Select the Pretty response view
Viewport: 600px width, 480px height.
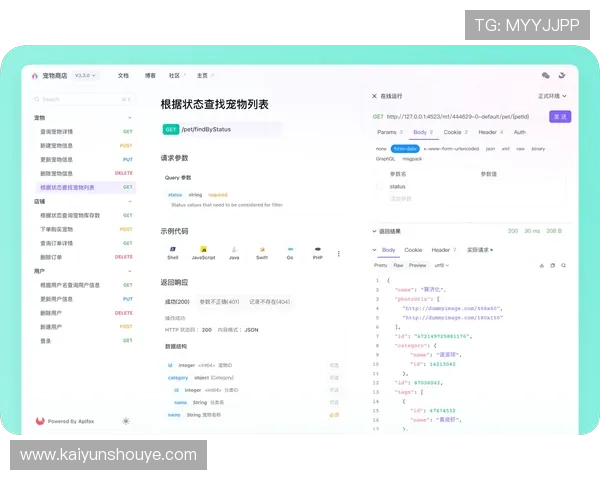pos(380,265)
